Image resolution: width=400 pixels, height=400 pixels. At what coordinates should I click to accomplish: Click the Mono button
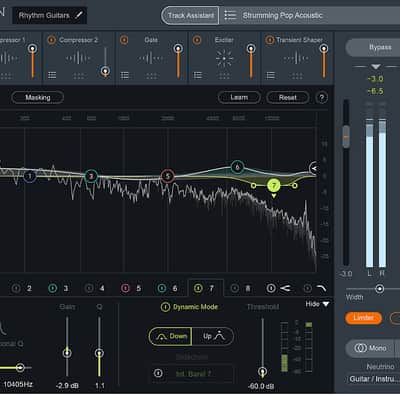(370, 348)
